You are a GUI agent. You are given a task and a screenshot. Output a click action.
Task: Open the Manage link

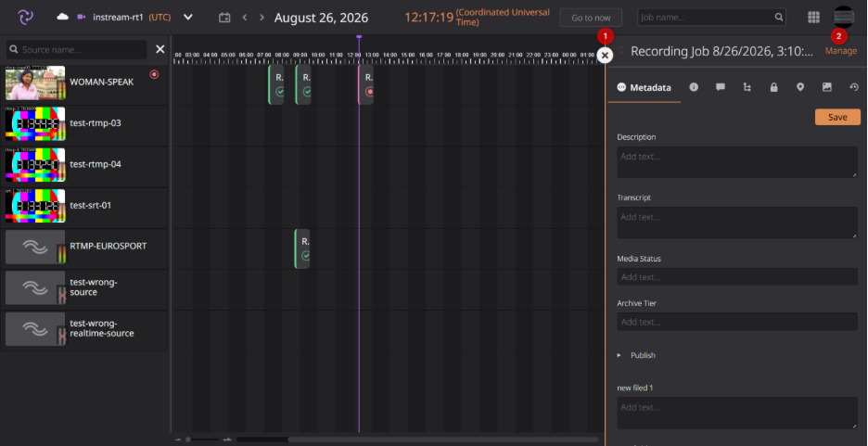tap(840, 51)
